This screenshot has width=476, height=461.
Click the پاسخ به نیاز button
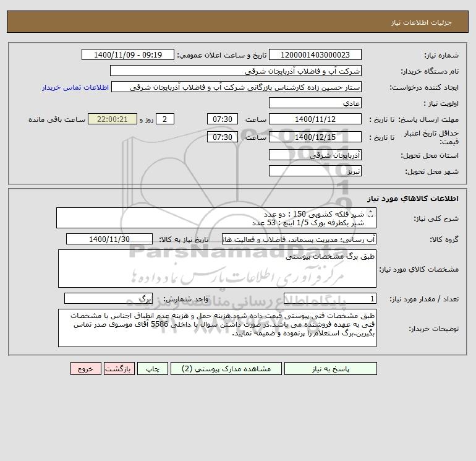coord(331,369)
